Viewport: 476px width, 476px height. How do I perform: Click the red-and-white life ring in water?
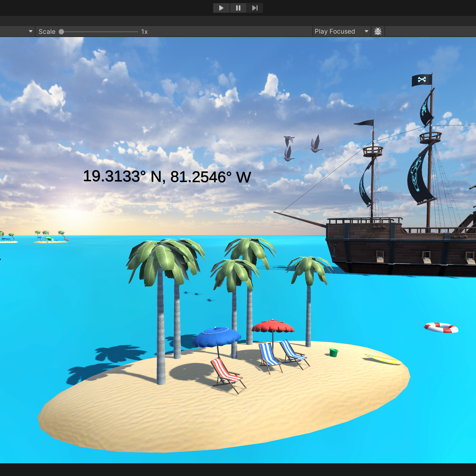click(441, 328)
